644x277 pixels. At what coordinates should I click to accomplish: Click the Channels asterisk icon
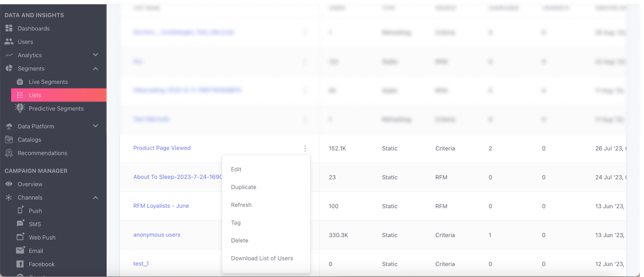tap(9, 197)
